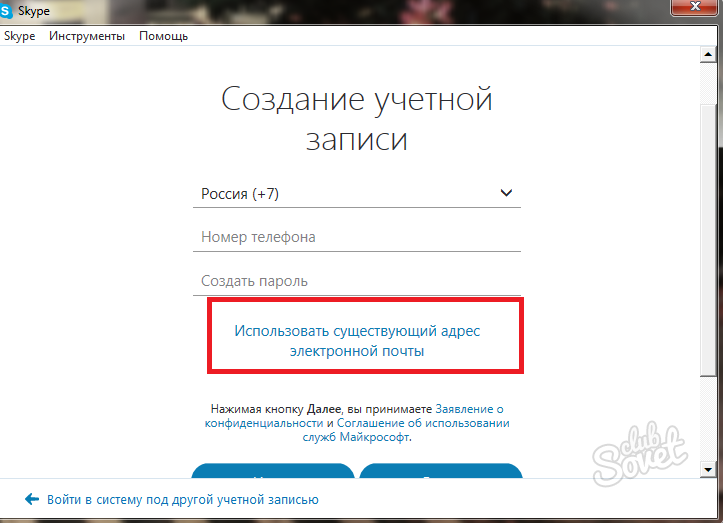
Task: Open the Инструменты menu
Action: pos(87,36)
